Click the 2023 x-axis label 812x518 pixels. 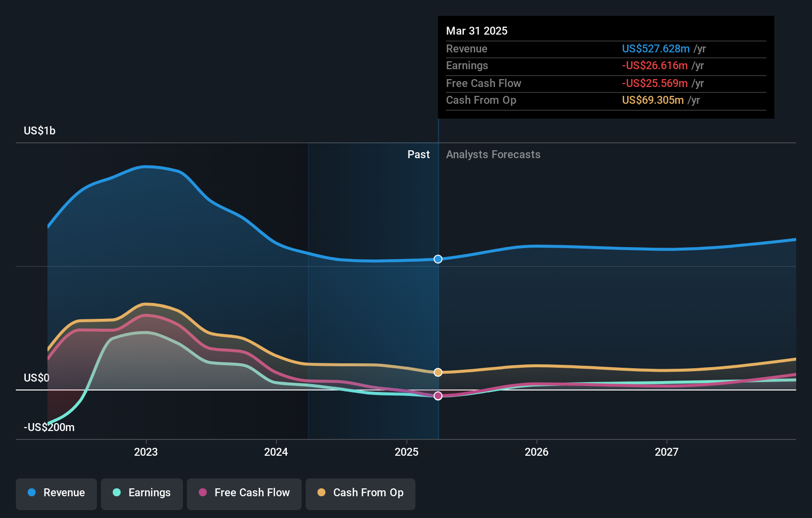tap(146, 452)
